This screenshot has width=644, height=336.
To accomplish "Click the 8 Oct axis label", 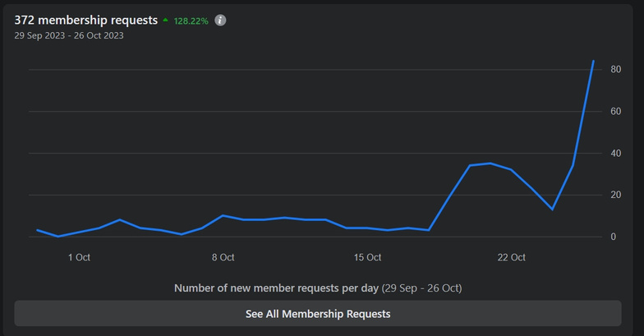I will point(223,258).
